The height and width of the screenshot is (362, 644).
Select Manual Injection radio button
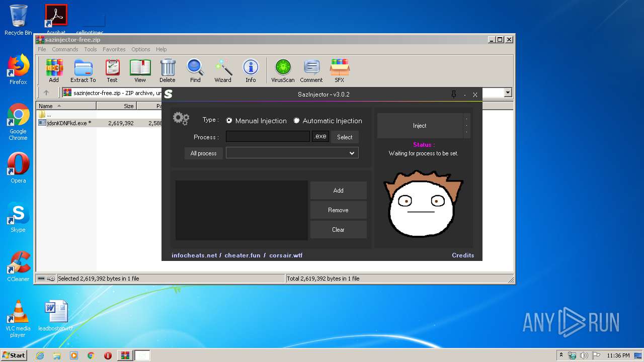[229, 121]
